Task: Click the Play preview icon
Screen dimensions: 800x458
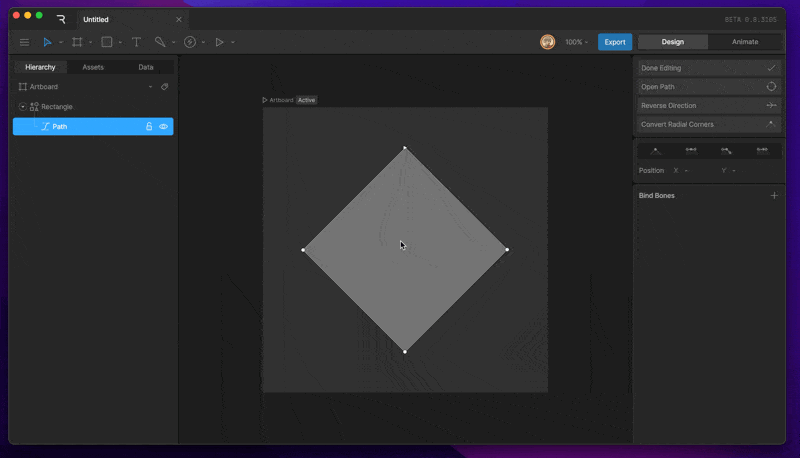Action: point(219,42)
